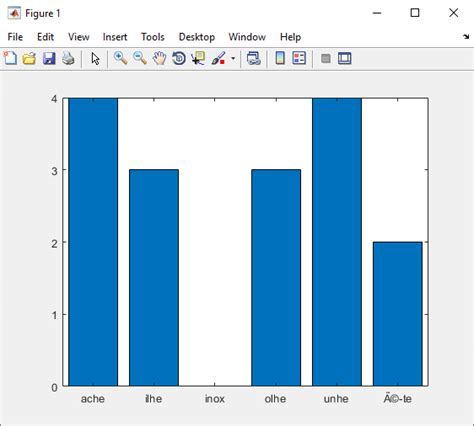Image resolution: width=474 pixels, height=426 pixels.
Task: Insert a Legend via toolbar icon
Action: click(299, 58)
